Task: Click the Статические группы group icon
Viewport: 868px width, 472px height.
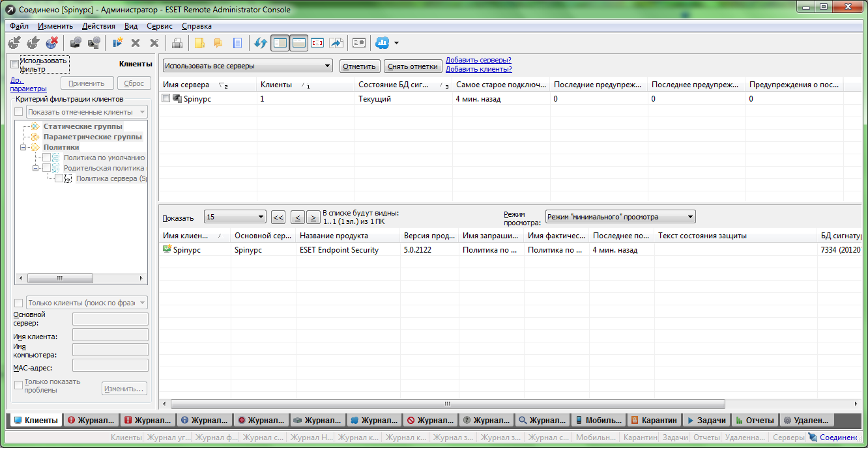Action: coord(36,126)
